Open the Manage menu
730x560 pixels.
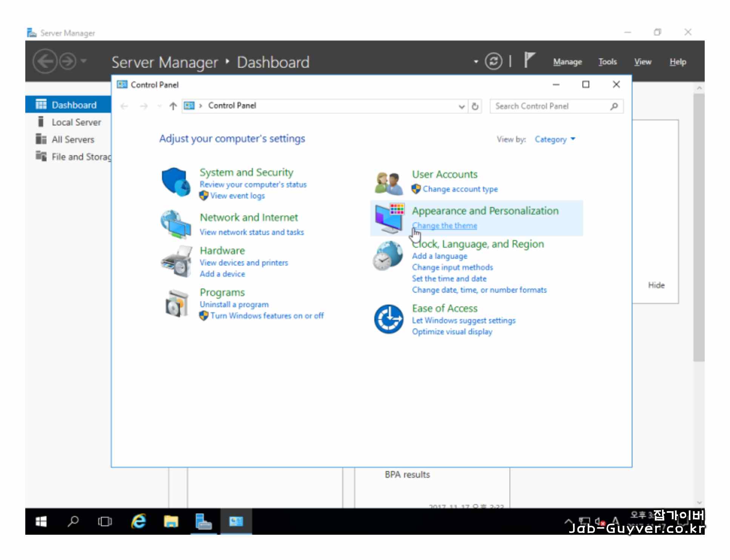pos(567,62)
